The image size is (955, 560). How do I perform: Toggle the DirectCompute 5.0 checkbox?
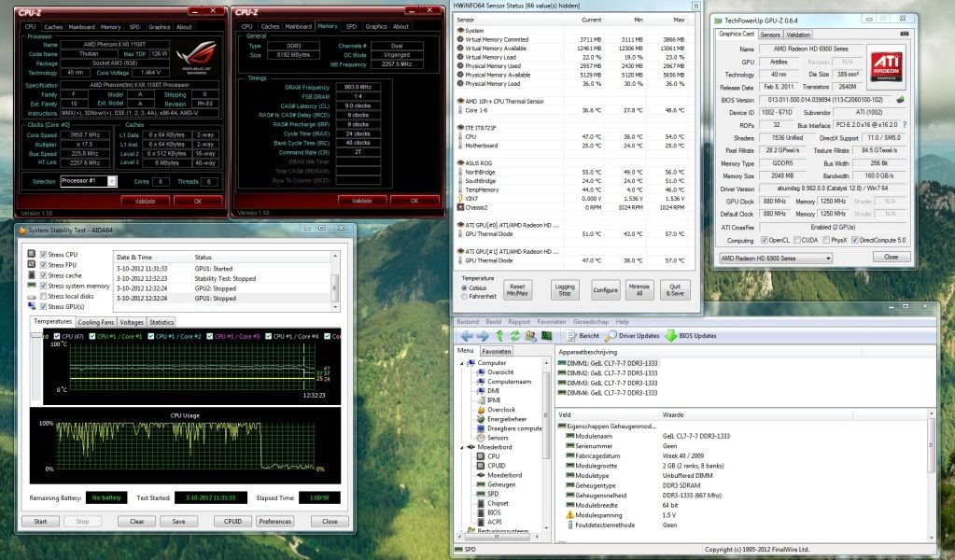click(x=854, y=241)
